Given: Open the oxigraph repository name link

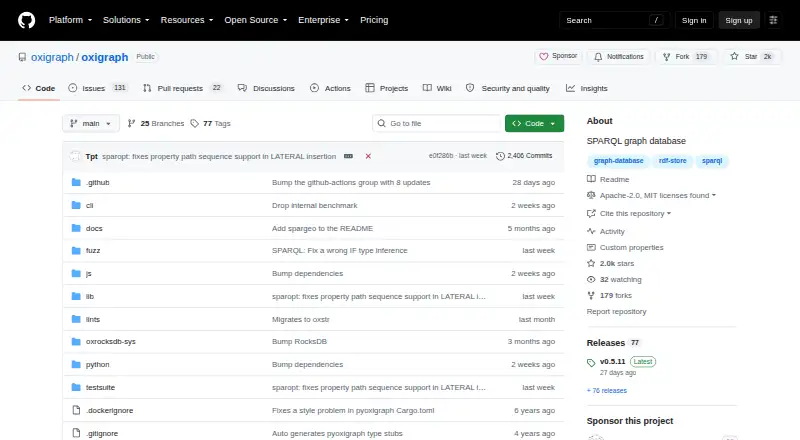Looking at the screenshot, I should click(x=105, y=57).
